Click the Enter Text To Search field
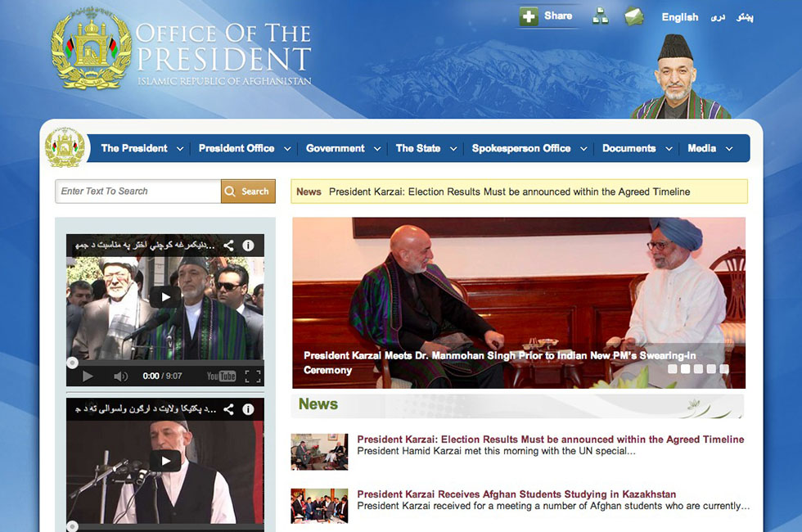This screenshot has width=802, height=532. coord(137,192)
